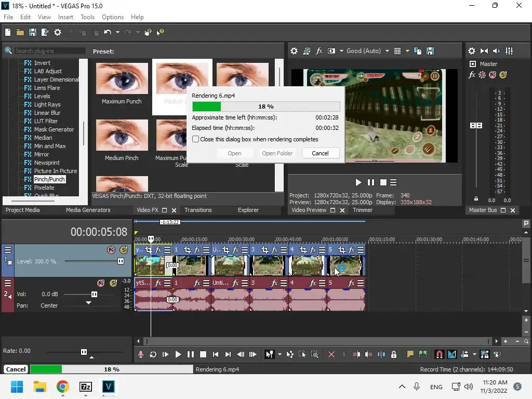
Task: Click the Video Output FX icon in preview
Action: tap(319, 51)
